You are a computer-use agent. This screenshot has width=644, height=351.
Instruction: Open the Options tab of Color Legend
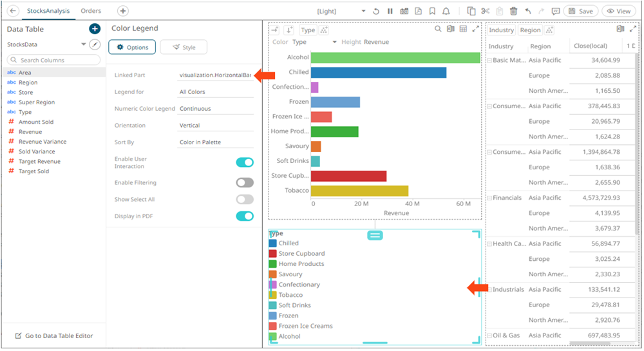[x=132, y=47]
